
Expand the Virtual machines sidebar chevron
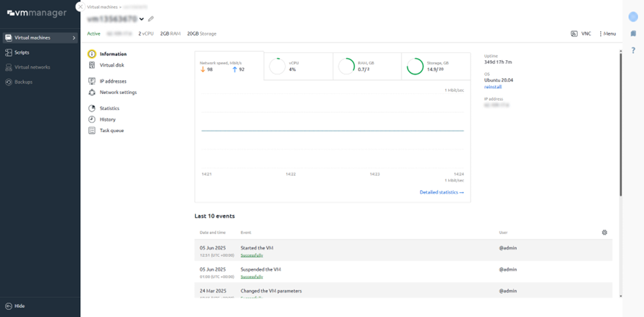tap(74, 38)
